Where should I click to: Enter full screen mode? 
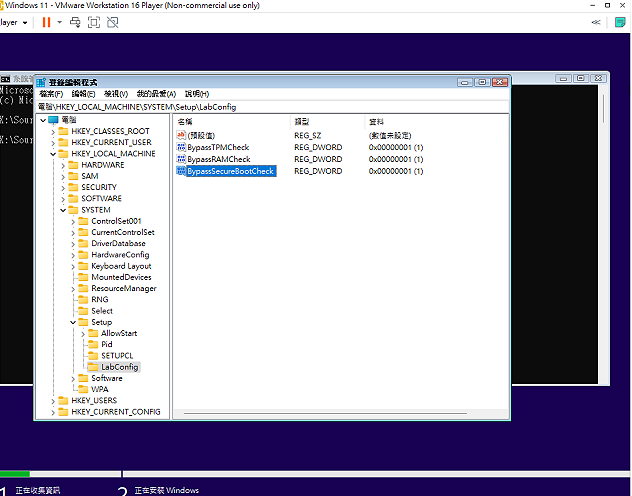point(94,22)
